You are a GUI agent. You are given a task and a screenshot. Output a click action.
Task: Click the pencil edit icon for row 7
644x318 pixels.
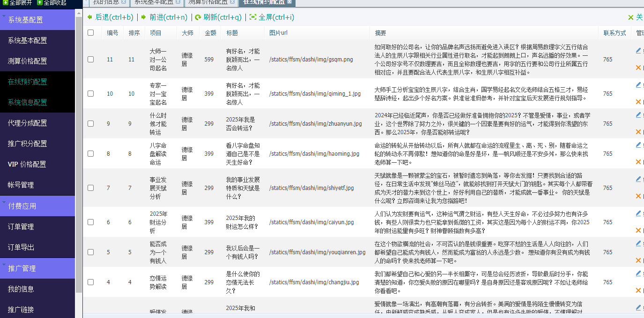638,179
